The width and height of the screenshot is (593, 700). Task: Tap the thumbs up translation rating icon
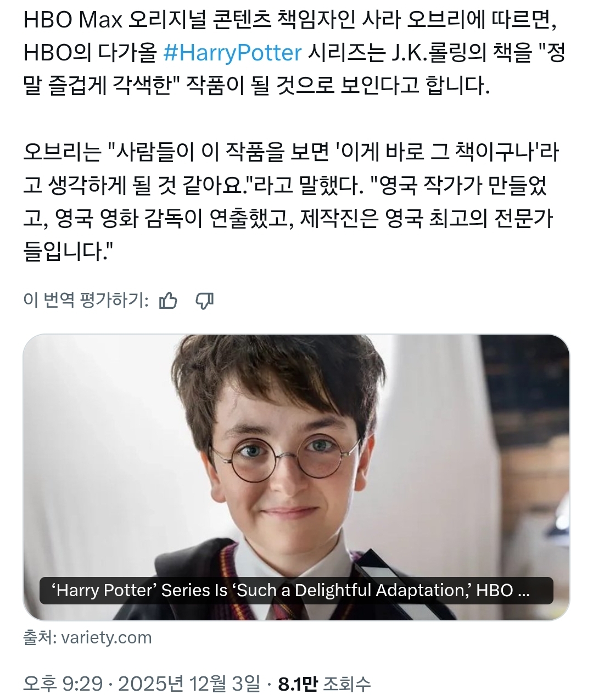point(168,301)
